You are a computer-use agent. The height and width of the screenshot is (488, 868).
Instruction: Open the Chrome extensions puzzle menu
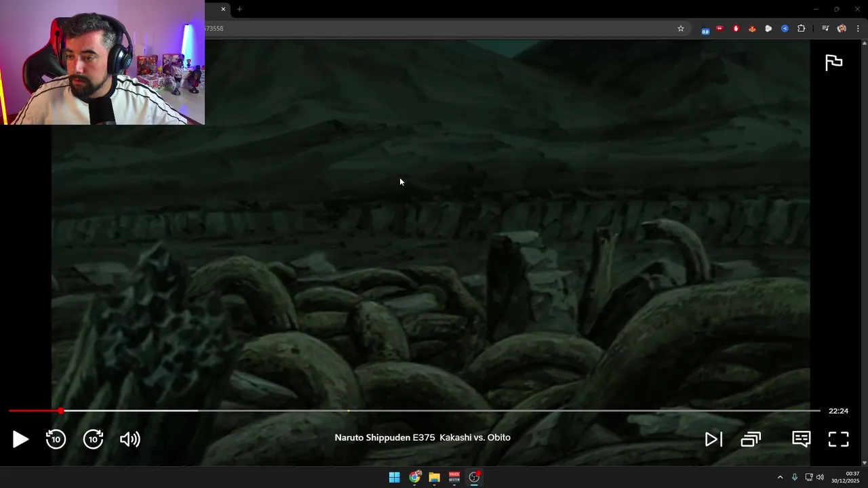click(x=802, y=28)
